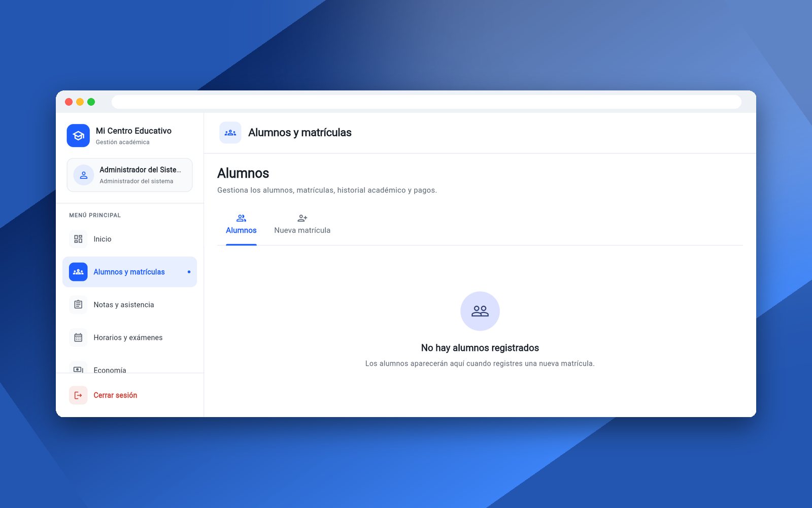
Task: Click the Notas y asistencia clipboard icon
Action: [x=78, y=305]
